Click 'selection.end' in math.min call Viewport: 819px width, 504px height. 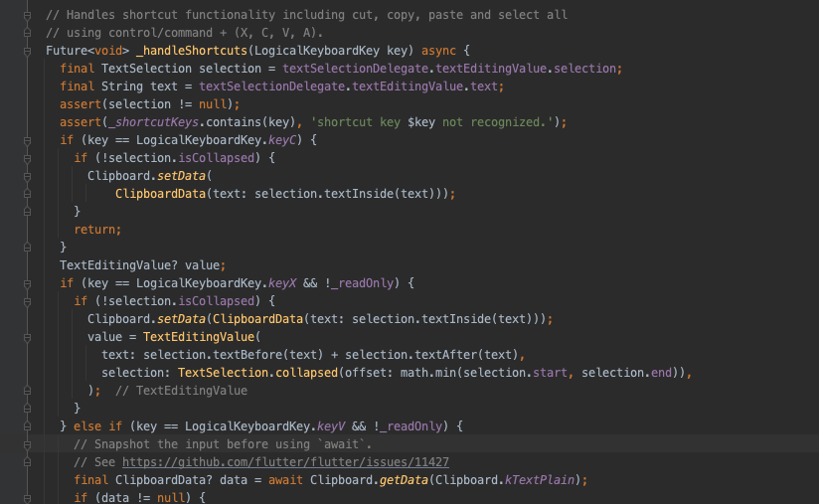(627, 373)
